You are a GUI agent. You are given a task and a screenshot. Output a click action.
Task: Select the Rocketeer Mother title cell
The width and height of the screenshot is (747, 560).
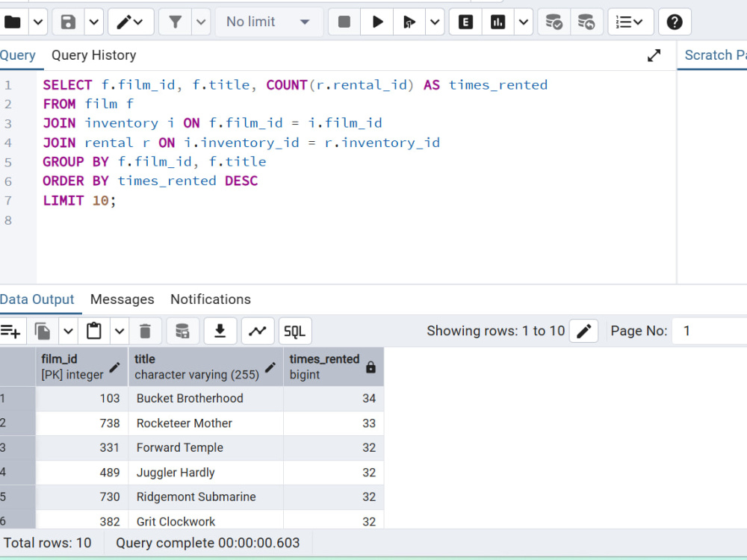(206, 423)
